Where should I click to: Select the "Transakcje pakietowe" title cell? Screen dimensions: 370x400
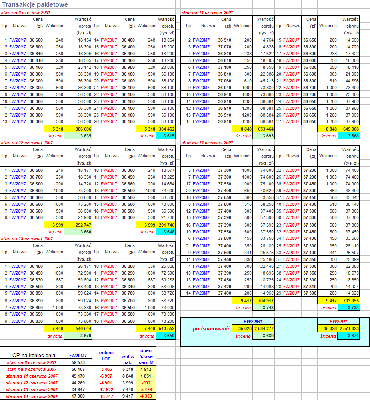[35, 5]
